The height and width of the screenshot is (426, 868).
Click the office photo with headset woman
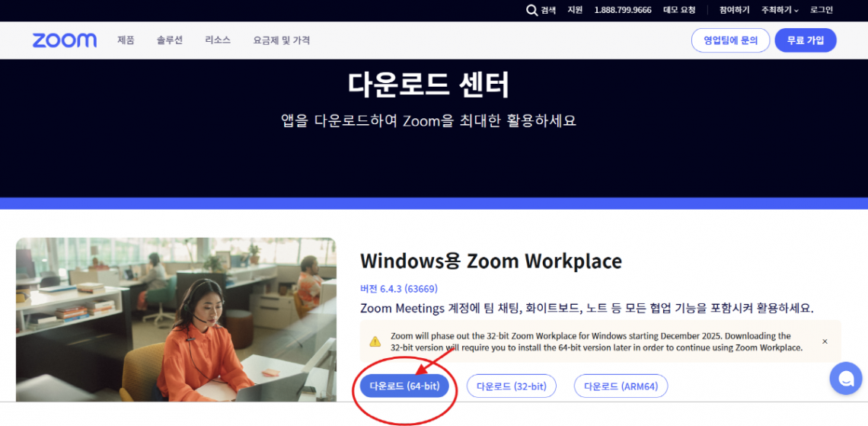(x=176, y=319)
